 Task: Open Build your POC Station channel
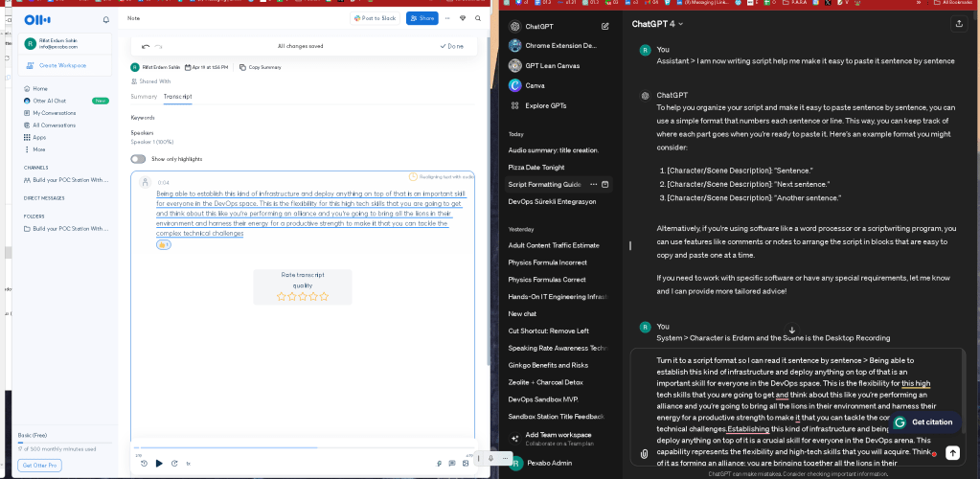(66, 180)
